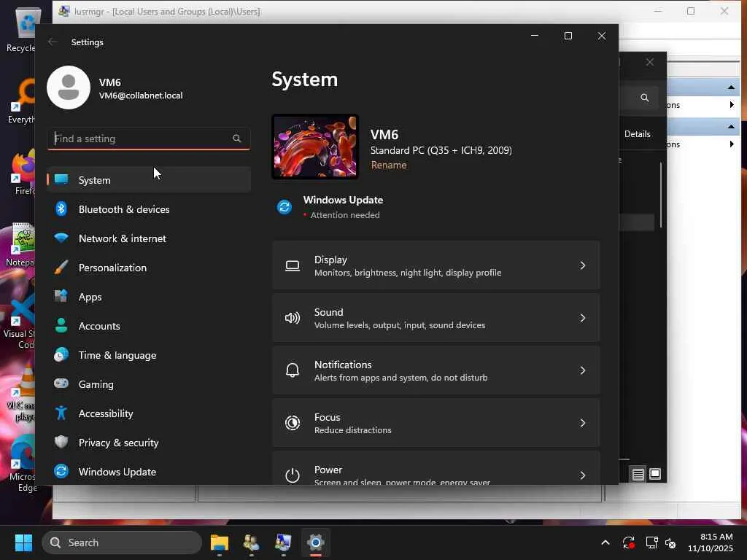The image size is (747, 560).
Task: Click the network status tray icon
Action: [651, 542]
